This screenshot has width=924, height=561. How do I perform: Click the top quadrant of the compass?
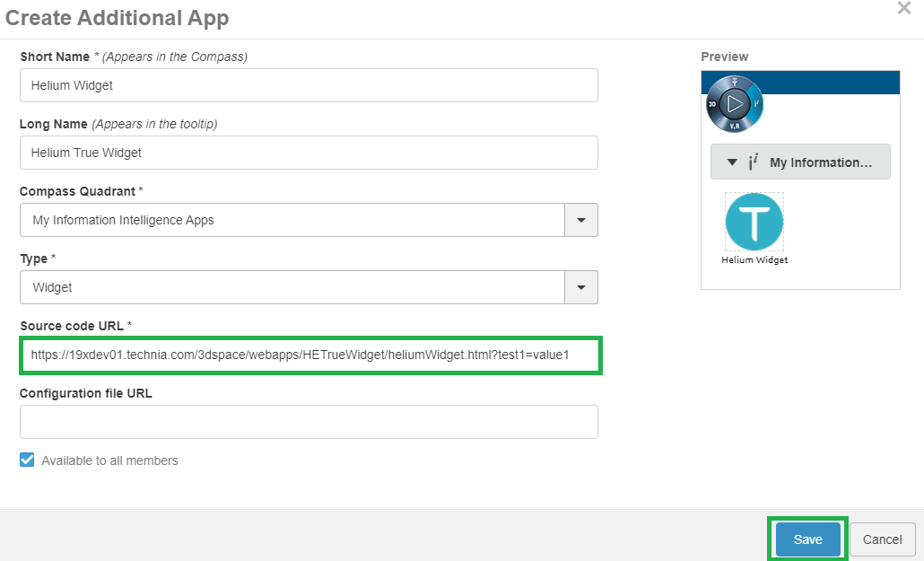coord(735,83)
